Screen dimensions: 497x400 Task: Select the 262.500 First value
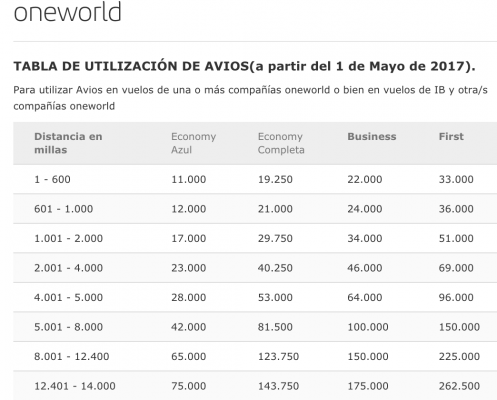tap(459, 386)
